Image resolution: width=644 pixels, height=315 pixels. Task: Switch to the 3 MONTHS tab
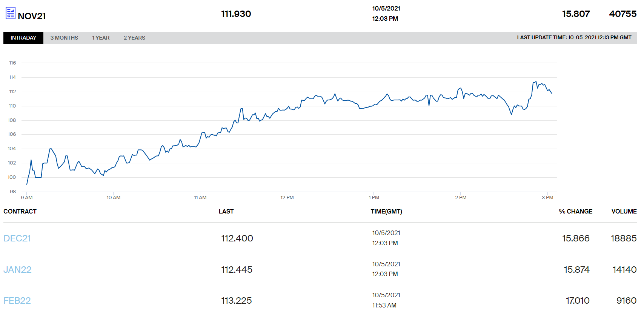tap(64, 38)
